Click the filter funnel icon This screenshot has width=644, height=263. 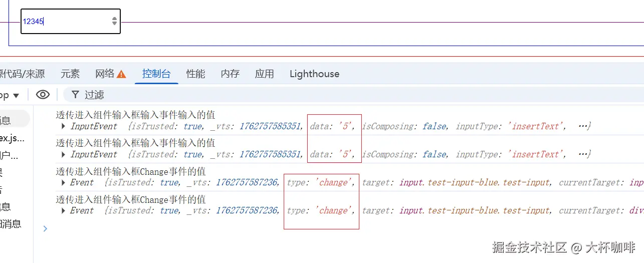point(76,95)
